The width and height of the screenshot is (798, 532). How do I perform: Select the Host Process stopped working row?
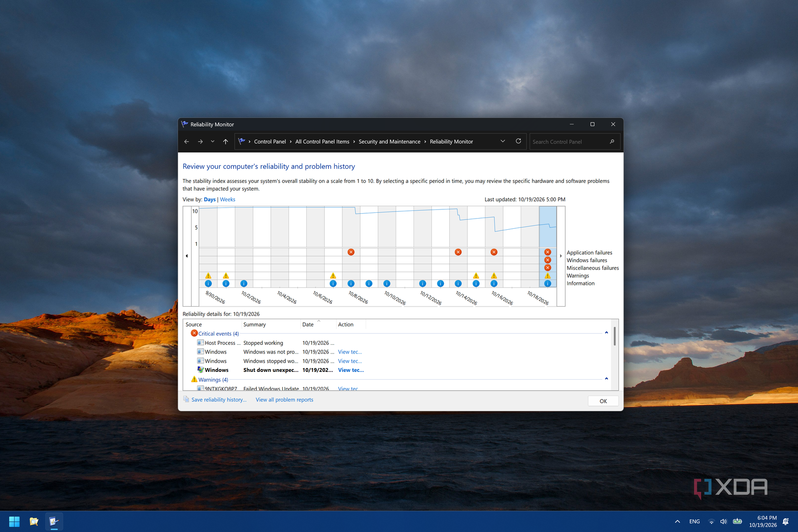click(396, 343)
